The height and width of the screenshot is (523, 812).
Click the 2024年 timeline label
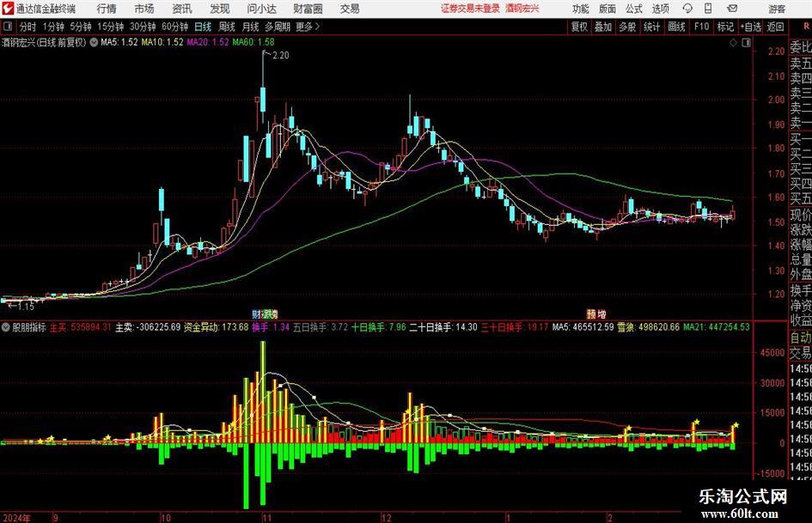point(16,518)
